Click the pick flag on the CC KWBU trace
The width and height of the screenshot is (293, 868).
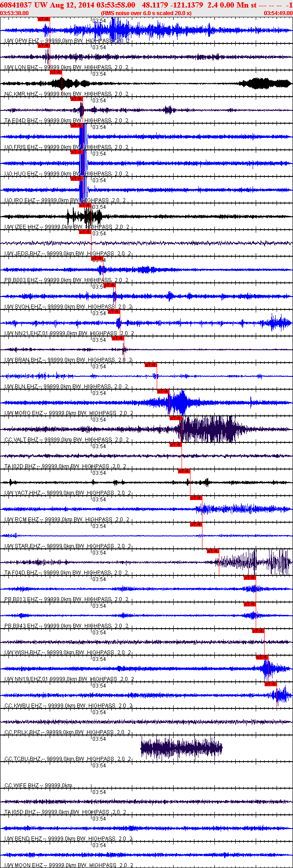coord(271,684)
